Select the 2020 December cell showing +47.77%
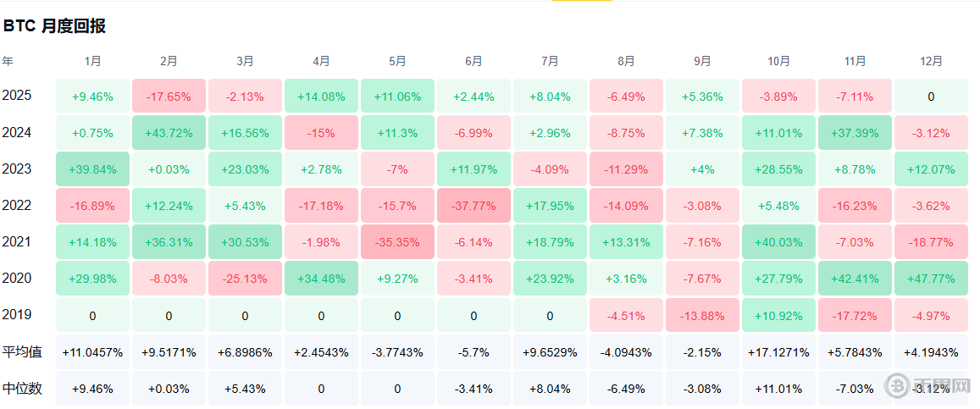The width and height of the screenshot is (980, 409). 931,279
